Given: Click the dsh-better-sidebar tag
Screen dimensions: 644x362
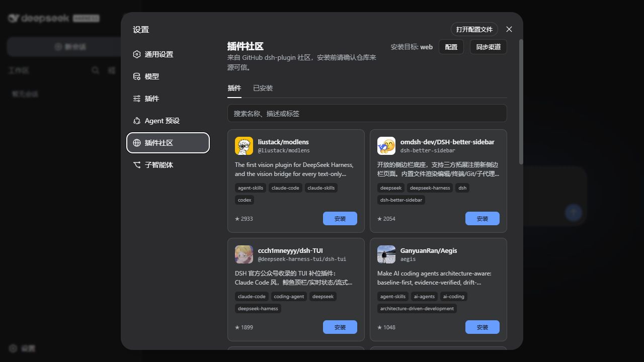Looking at the screenshot, I should click(x=401, y=200).
